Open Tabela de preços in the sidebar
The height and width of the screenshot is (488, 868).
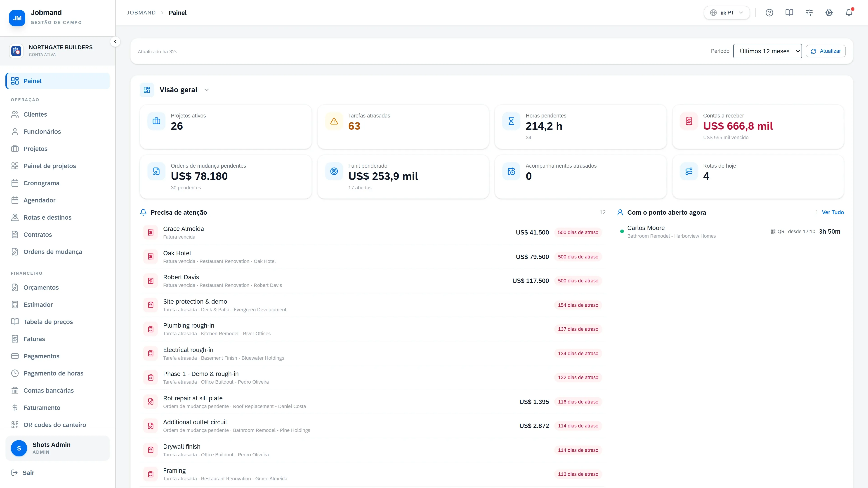coord(58,322)
